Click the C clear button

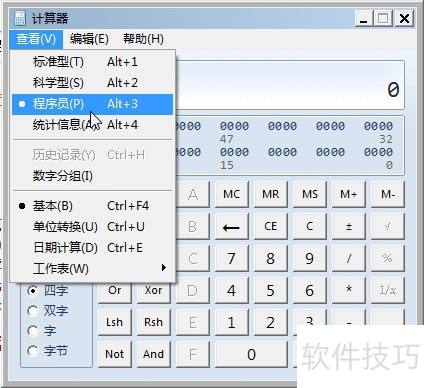310,226
